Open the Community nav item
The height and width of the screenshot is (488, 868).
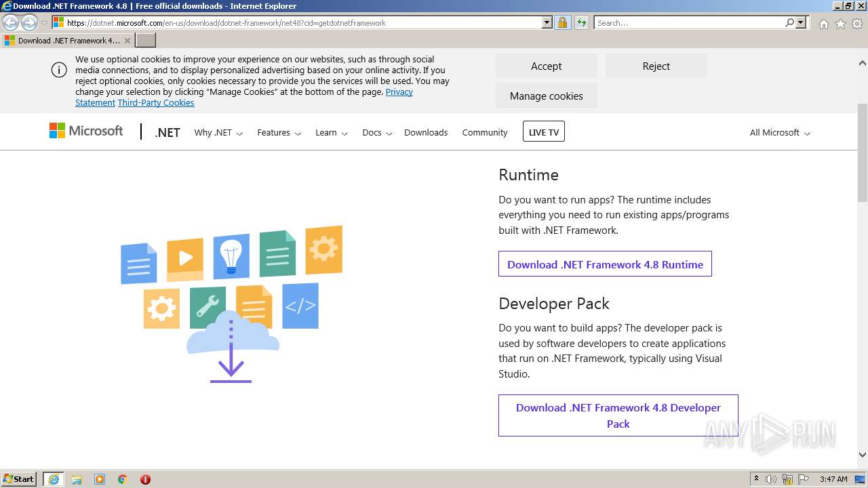(485, 133)
